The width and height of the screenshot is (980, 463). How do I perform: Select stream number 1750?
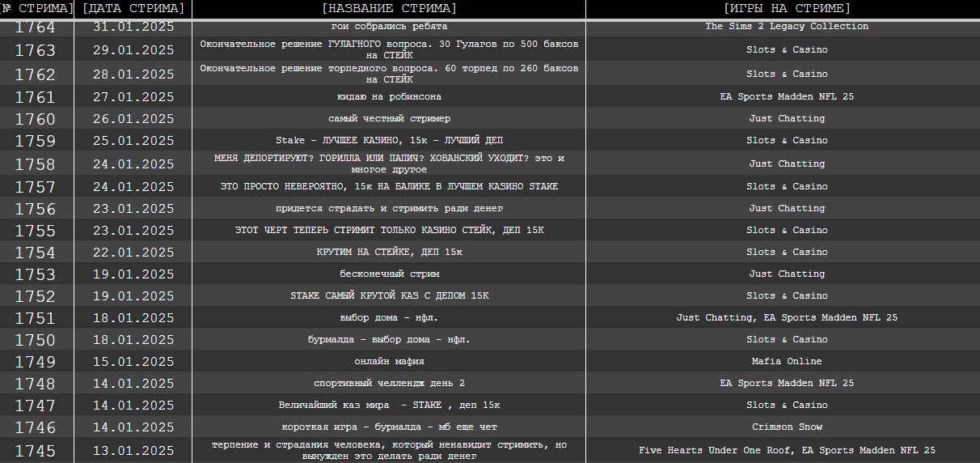pos(36,340)
